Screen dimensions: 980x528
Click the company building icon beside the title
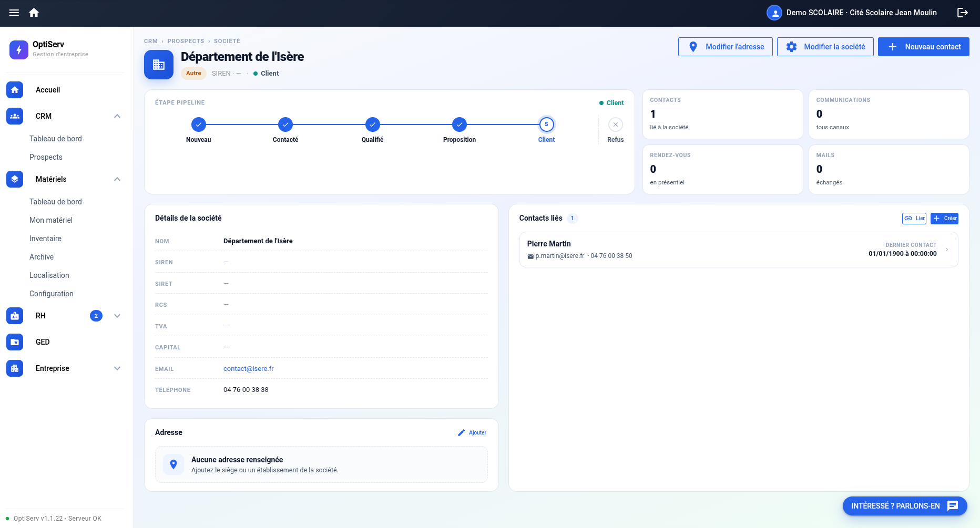click(x=159, y=65)
